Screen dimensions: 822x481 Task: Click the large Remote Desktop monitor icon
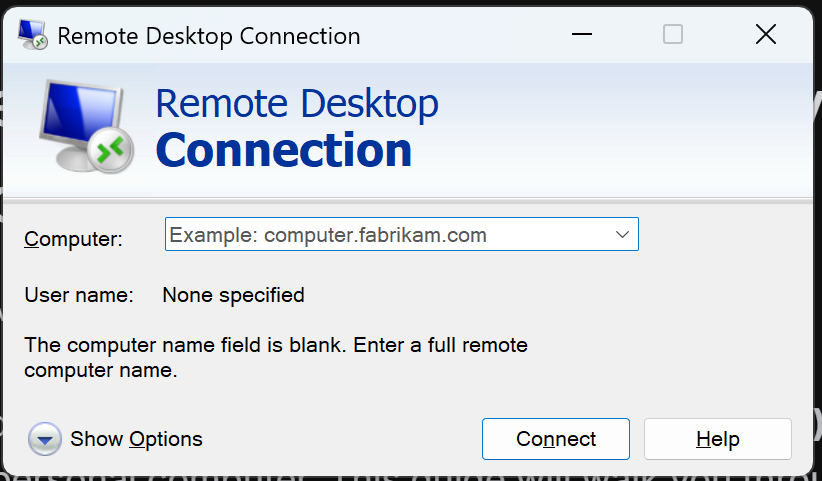84,126
